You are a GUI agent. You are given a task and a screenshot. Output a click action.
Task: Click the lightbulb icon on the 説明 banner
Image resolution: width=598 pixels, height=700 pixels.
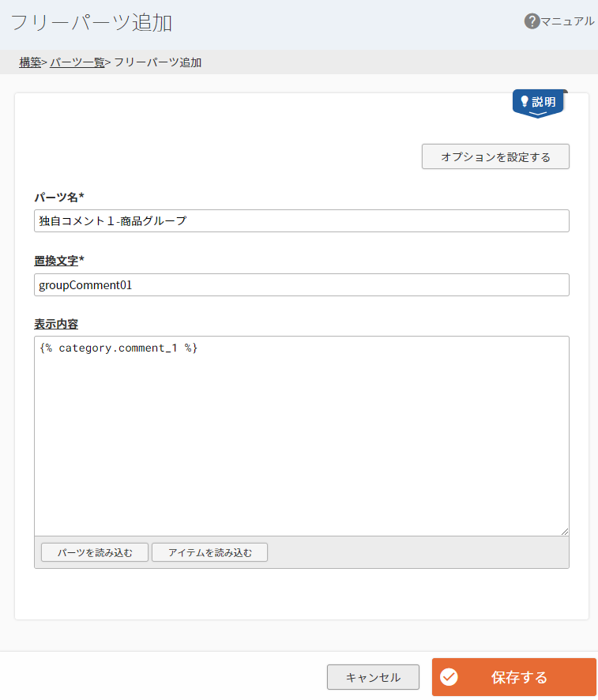pos(524,101)
